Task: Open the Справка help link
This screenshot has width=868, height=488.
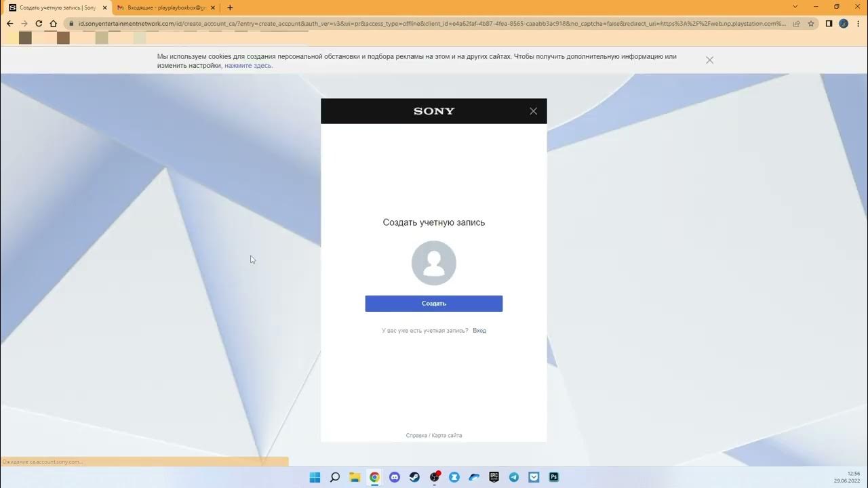Action: pyautogui.click(x=416, y=436)
